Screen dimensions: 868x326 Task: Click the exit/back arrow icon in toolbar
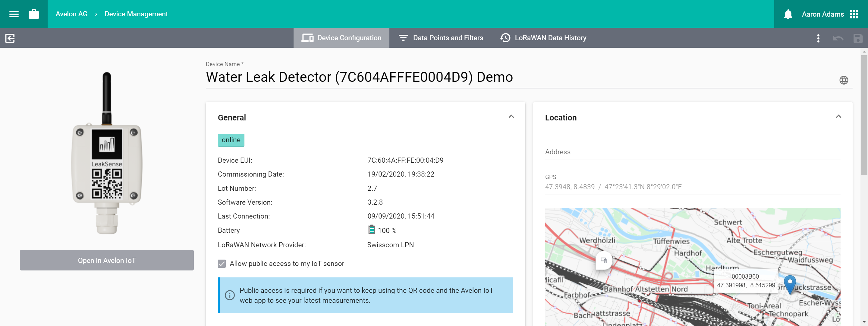coord(10,38)
